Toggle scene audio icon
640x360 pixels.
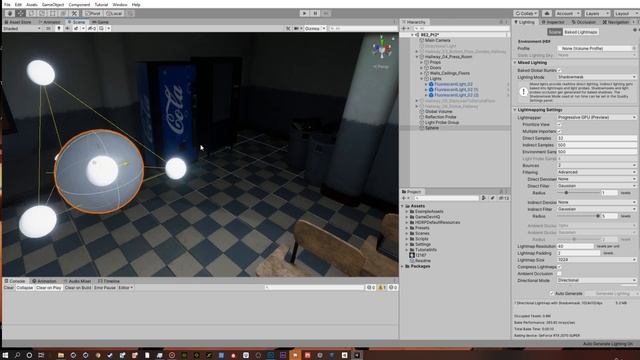coord(67,29)
